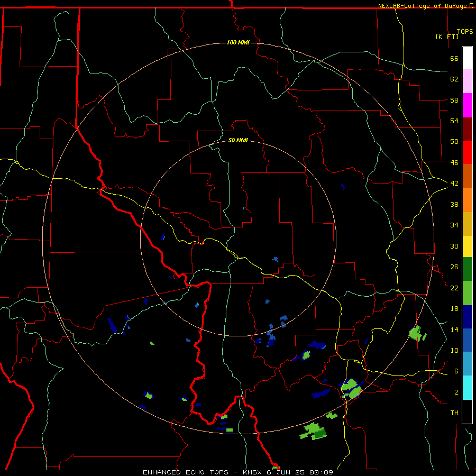Screen dimensions: 476x476
Task: Click the white swatch in the TOPS legend
Action: [467, 58]
